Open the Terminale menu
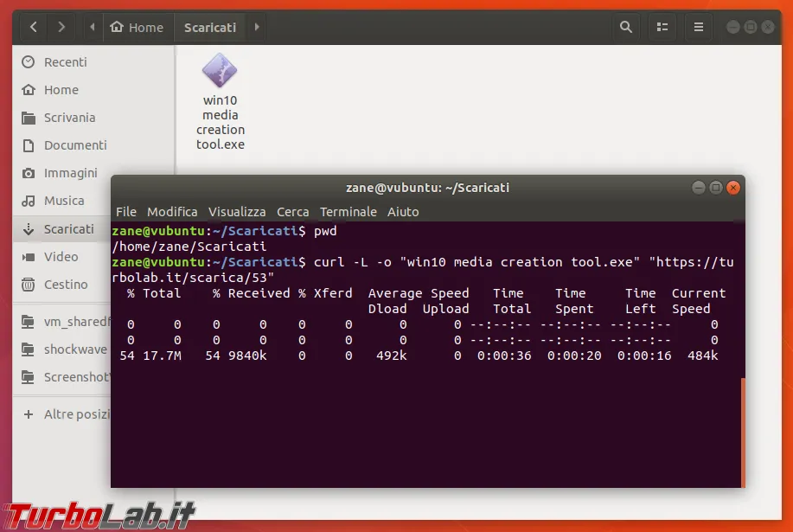This screenshot has width=793, height=532. coord(348,211)
